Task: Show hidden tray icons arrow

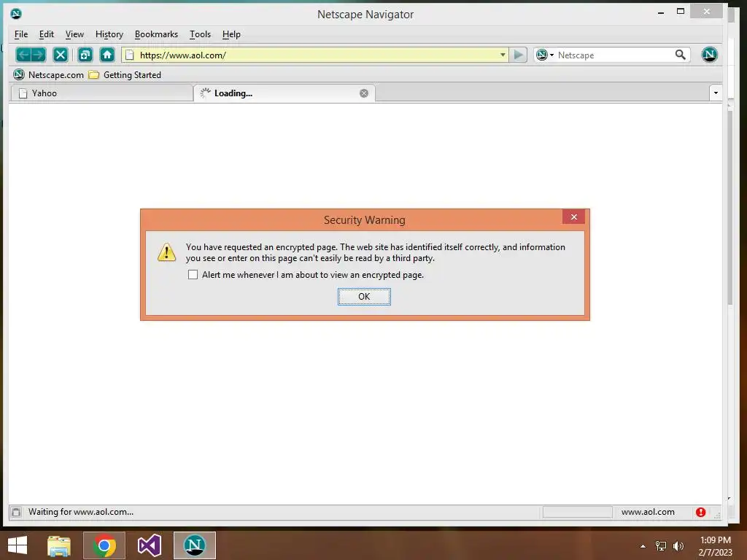Action: click(643, 546)
